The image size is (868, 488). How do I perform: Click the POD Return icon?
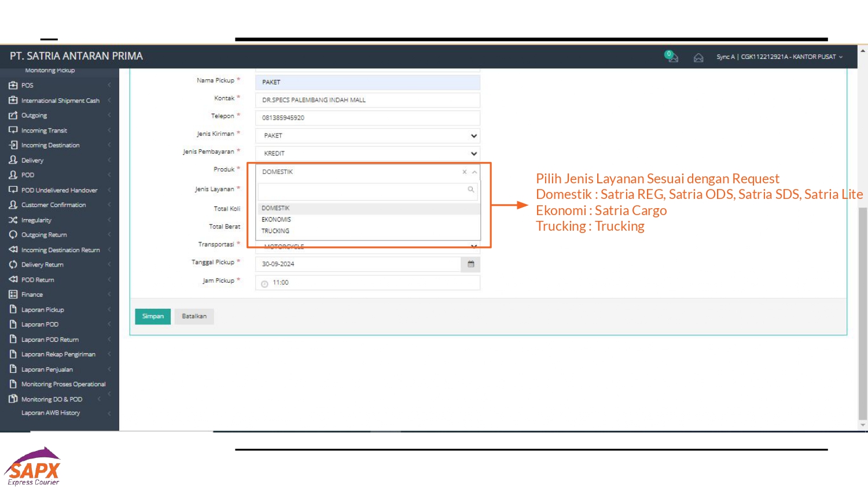[13, 279]
